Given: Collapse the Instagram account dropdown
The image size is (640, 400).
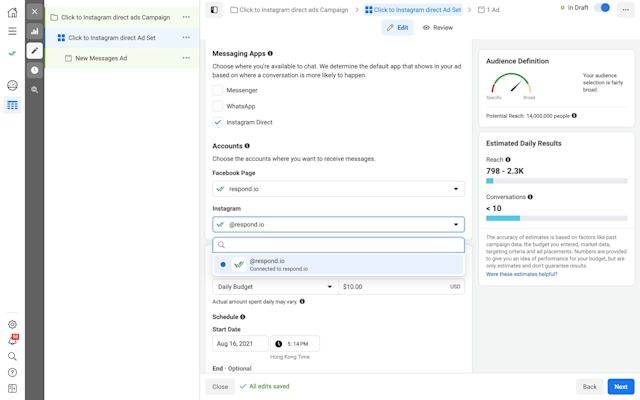Looking at the screenshot, I should click(338, 224).
